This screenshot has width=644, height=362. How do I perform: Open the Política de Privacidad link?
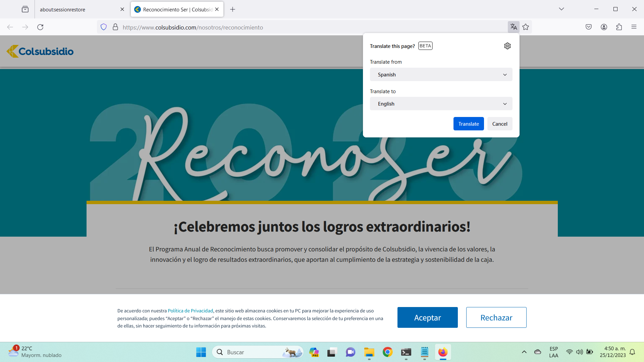[190, 311]
